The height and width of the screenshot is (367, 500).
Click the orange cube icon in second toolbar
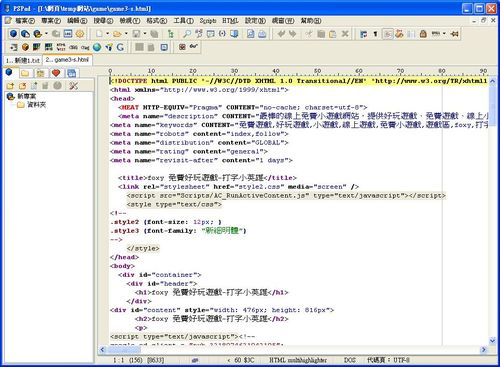pyautogui.click(x=25, y=47)
